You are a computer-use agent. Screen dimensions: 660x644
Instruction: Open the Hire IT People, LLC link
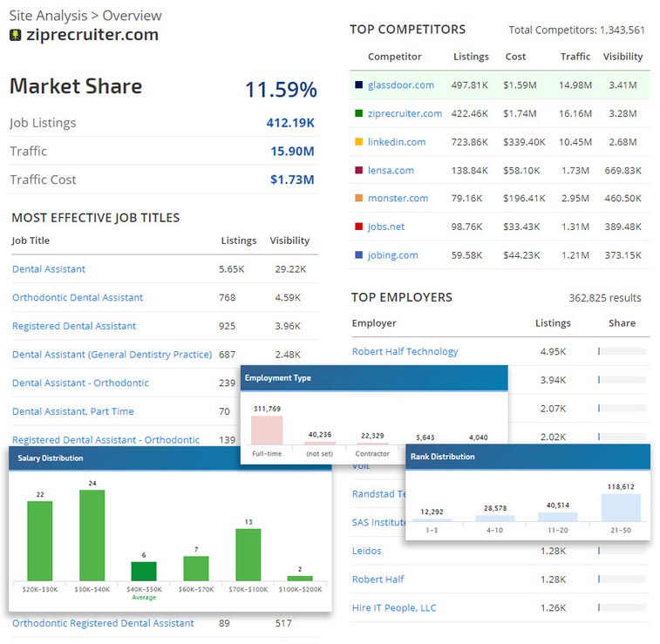pos(394,608)
